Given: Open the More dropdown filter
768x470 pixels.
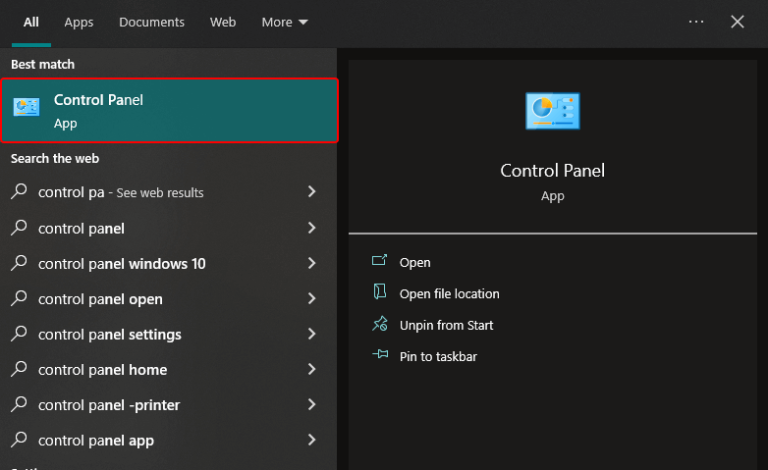Looking at the screenshot, I should [x=284, y=22].
